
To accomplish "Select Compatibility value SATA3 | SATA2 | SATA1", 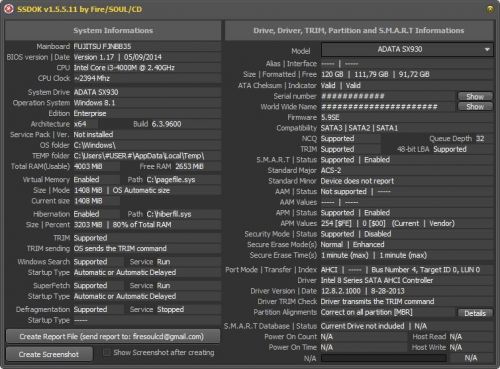I will [359, 128].
